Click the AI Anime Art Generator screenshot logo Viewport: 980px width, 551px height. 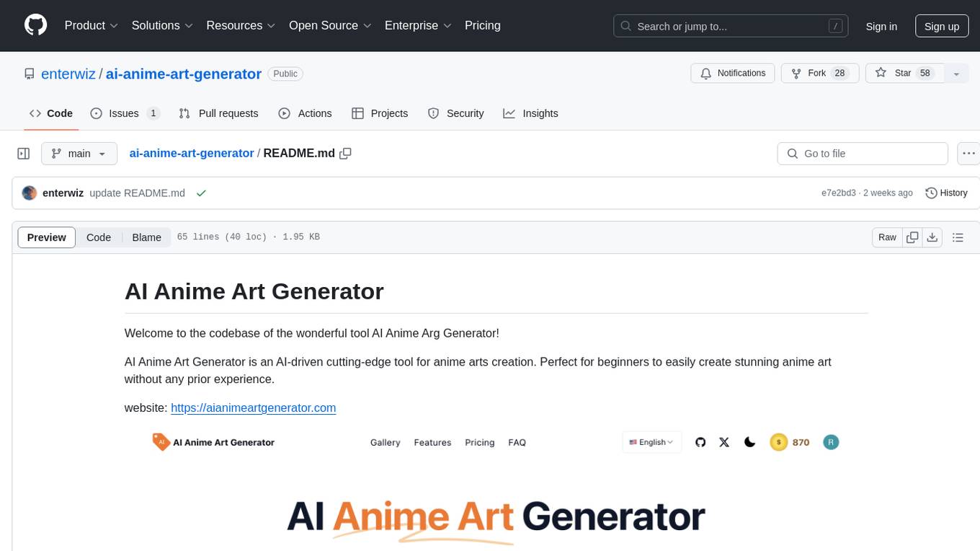click(213, 442)
